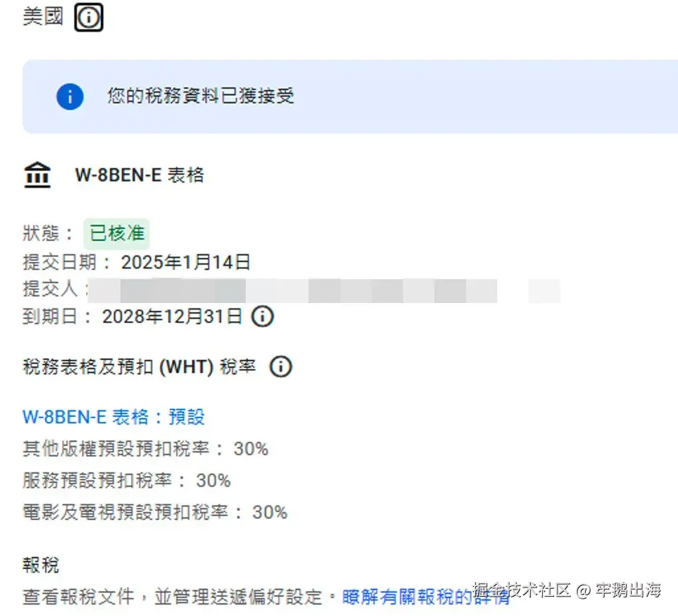
Task: Click the 到期日 date value text
Action: pos(171,316)
